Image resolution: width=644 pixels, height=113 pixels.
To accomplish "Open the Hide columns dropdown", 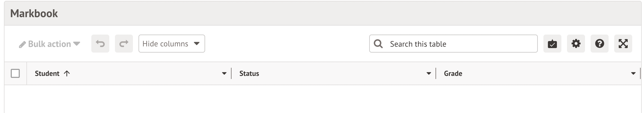I will 171,44.
